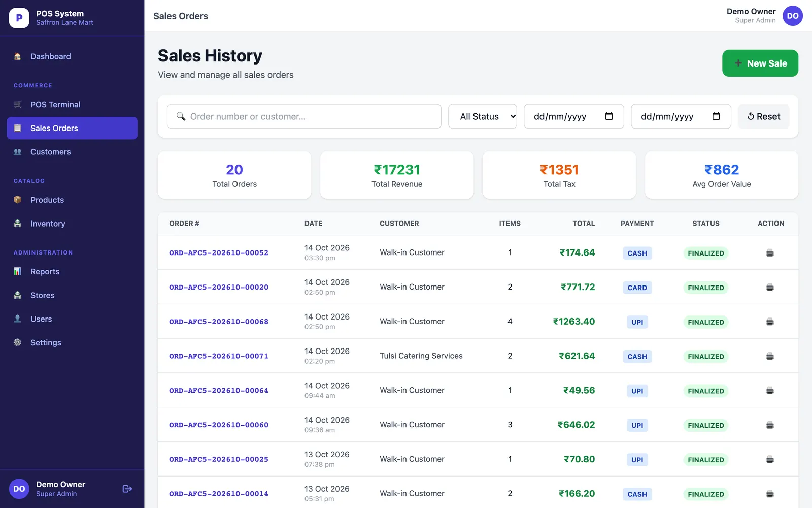Viewport: 812px width, 508px height.
Task: Click printer icon for order ORD-AFC5-202610-00064
Action: point(770,391)
